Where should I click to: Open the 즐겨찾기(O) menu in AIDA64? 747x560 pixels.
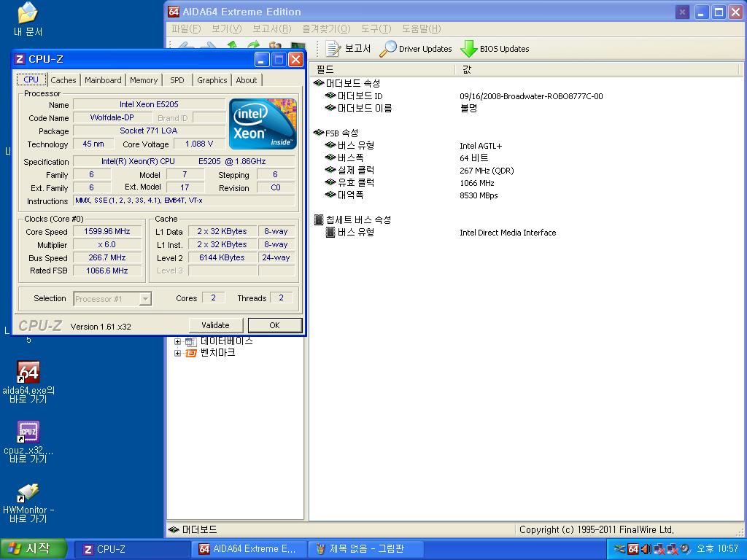tap(326, 29)
